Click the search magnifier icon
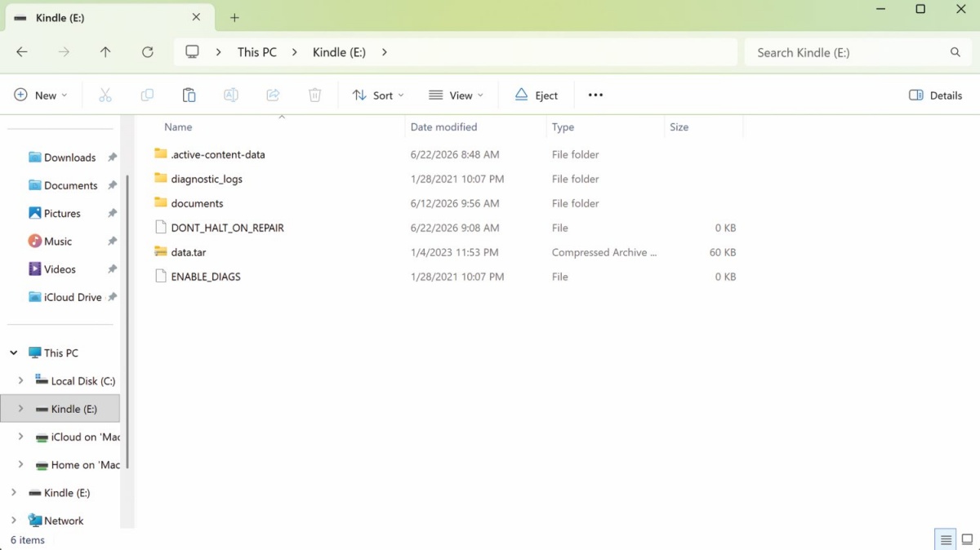The image size is (980, 550). 955,52
